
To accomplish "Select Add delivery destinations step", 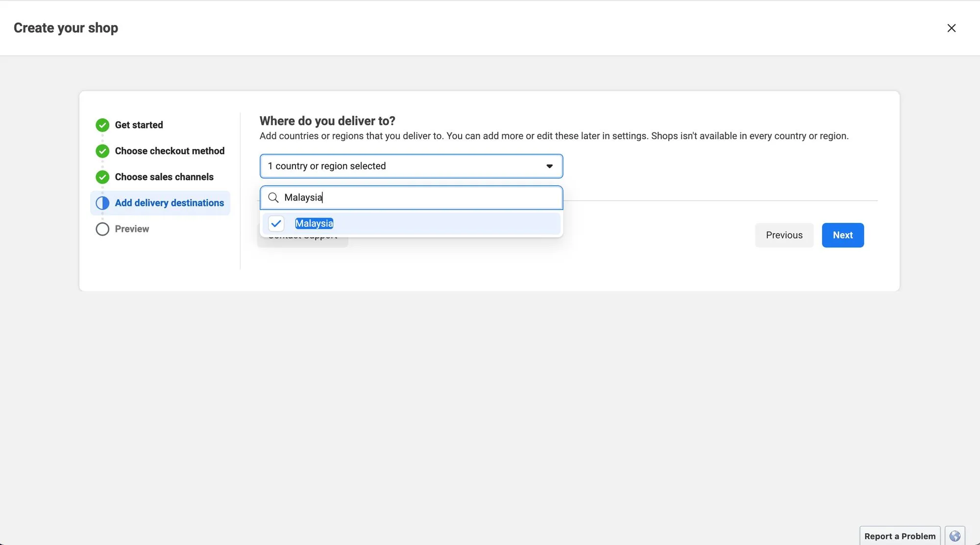I will coord(169,203).
